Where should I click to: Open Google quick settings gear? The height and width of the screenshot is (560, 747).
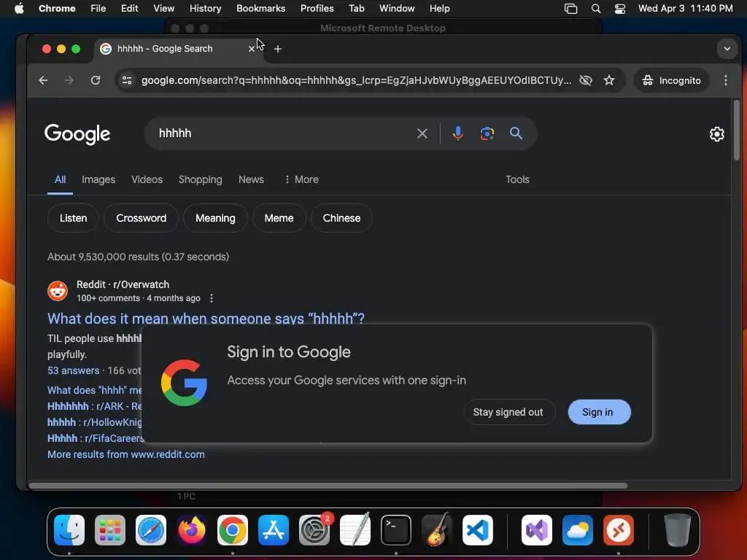tap(717, 134)
